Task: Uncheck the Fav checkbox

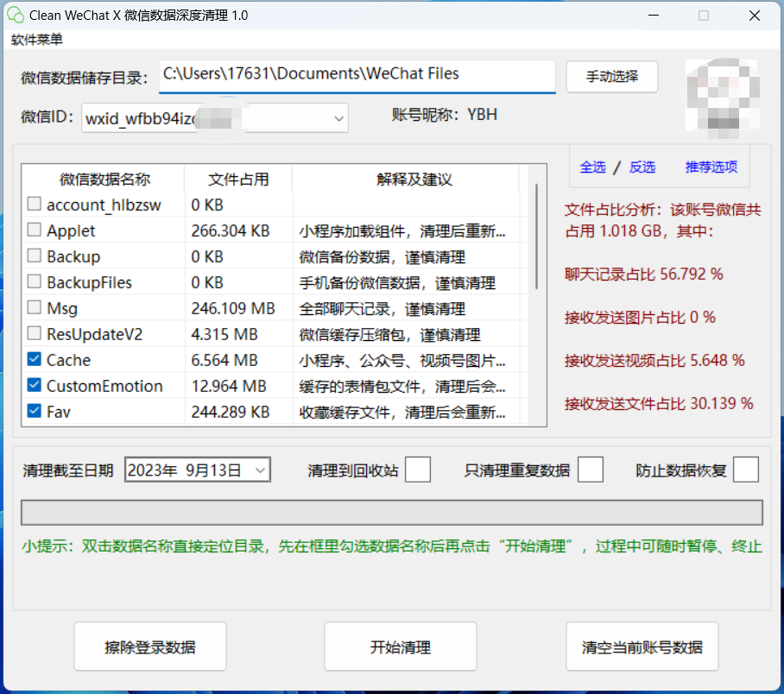Action: 34,411
